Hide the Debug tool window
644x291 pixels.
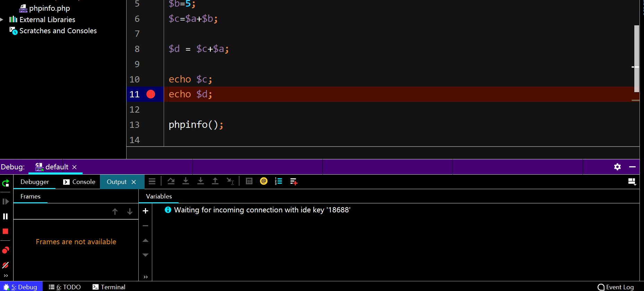[x=632, y=167]
